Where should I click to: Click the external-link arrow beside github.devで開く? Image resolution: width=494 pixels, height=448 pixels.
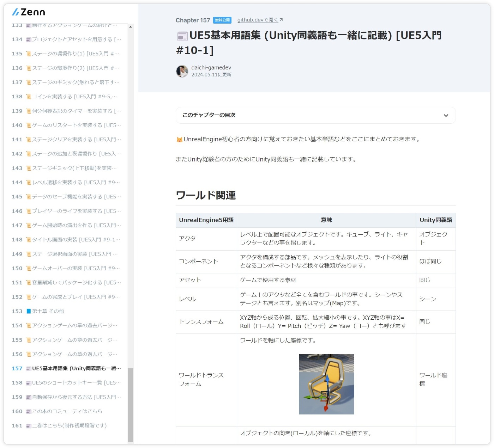(x=281, y=20)
